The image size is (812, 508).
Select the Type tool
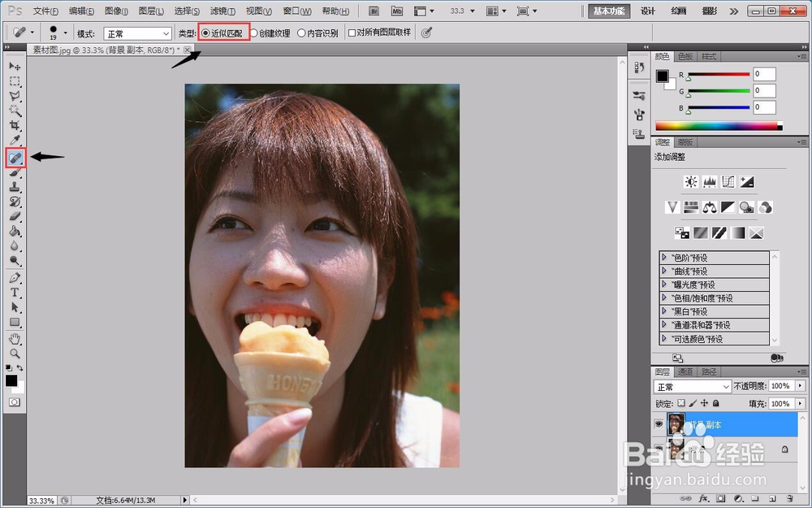pos(15,293)
